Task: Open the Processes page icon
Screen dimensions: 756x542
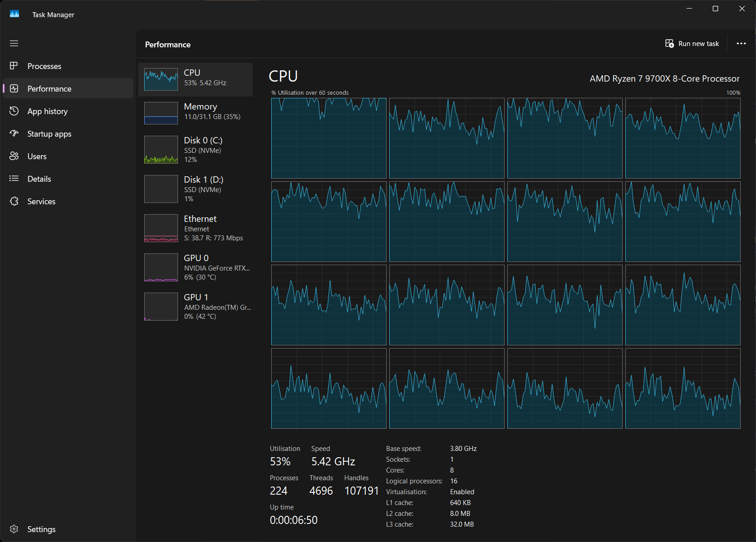Action: click(x=14, y=66)
